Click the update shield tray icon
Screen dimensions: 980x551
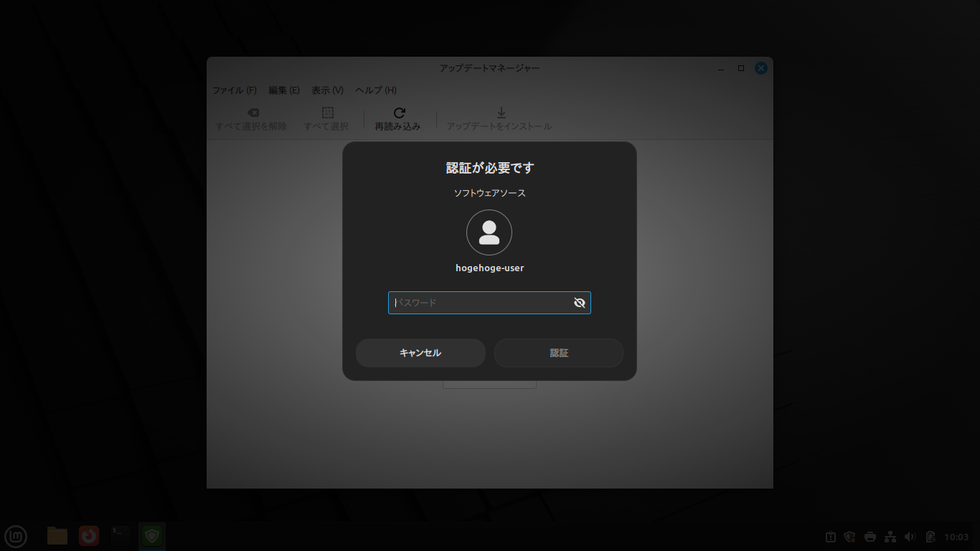(850, 537)
